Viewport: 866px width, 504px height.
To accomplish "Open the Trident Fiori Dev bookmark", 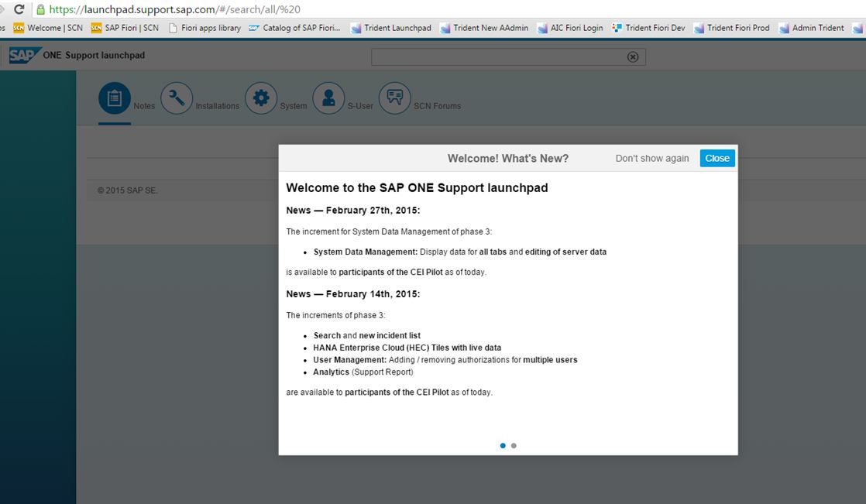I will pos(648,28).
